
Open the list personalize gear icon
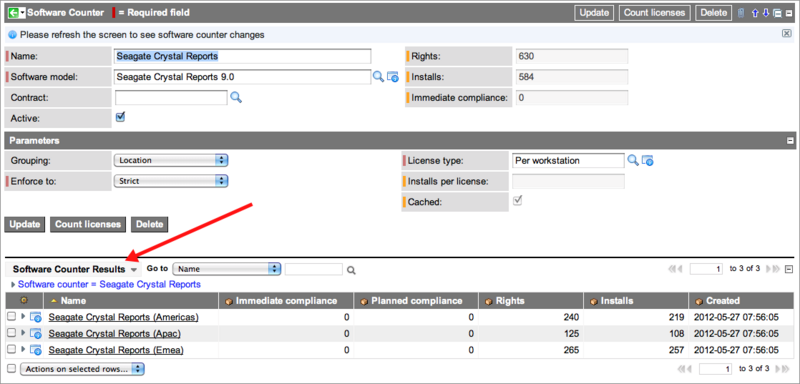pos(23,301)
